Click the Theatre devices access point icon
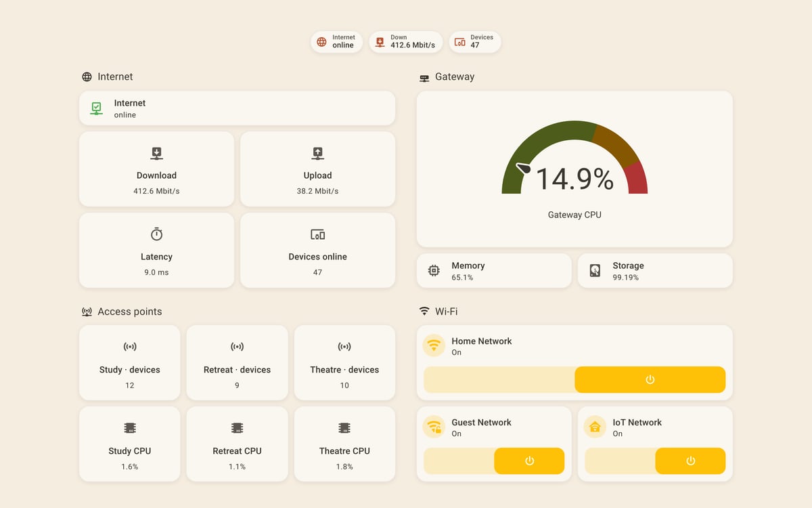 (344, 347)
